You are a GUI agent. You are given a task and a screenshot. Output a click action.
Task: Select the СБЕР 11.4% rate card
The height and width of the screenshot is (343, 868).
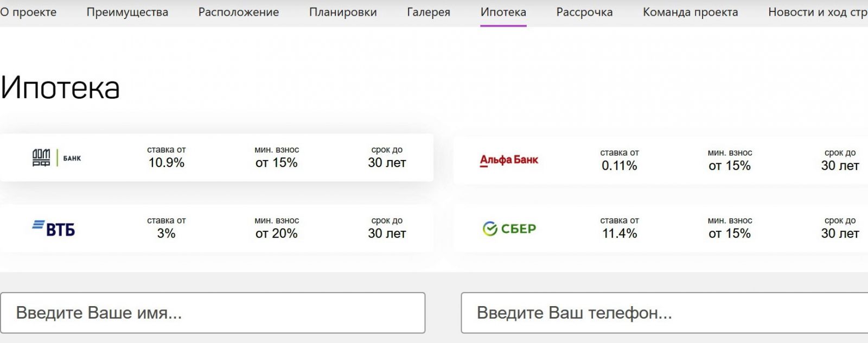[661, 228]
